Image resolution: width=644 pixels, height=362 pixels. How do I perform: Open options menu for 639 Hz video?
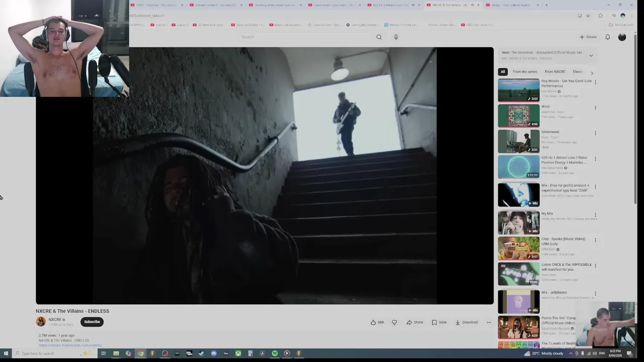pos(595,159)
